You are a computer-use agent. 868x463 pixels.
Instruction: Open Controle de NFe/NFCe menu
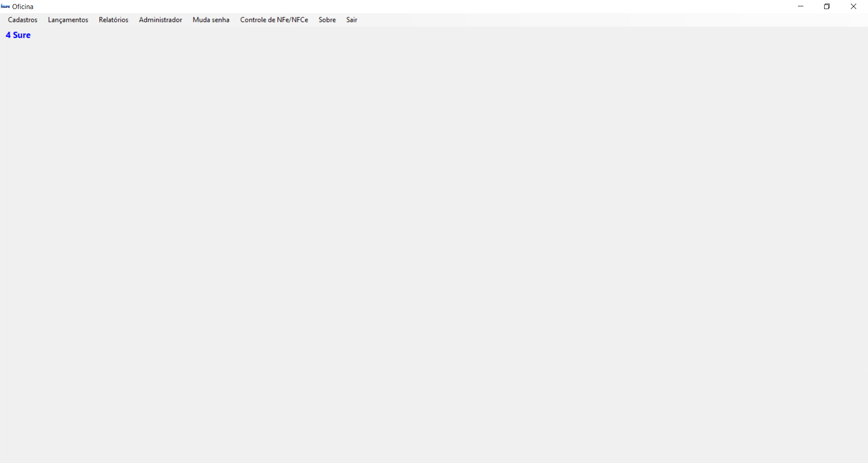coord(274,20)
